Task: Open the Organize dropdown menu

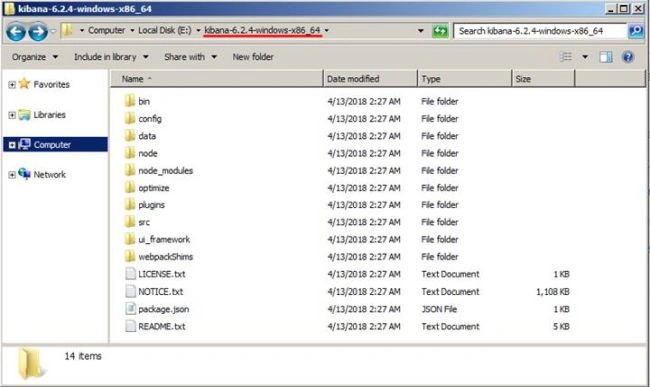Action: 35,57
